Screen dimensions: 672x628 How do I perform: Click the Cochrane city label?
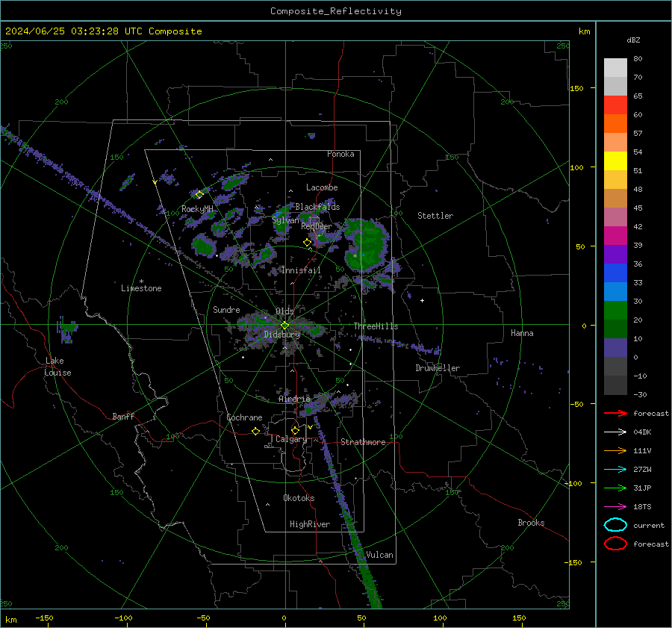[244, 417]
